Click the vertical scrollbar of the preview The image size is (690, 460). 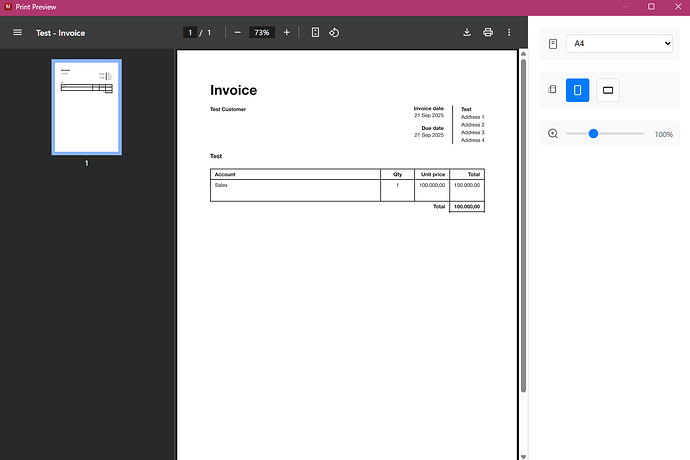pyautogui.click(x=523, y=225)
